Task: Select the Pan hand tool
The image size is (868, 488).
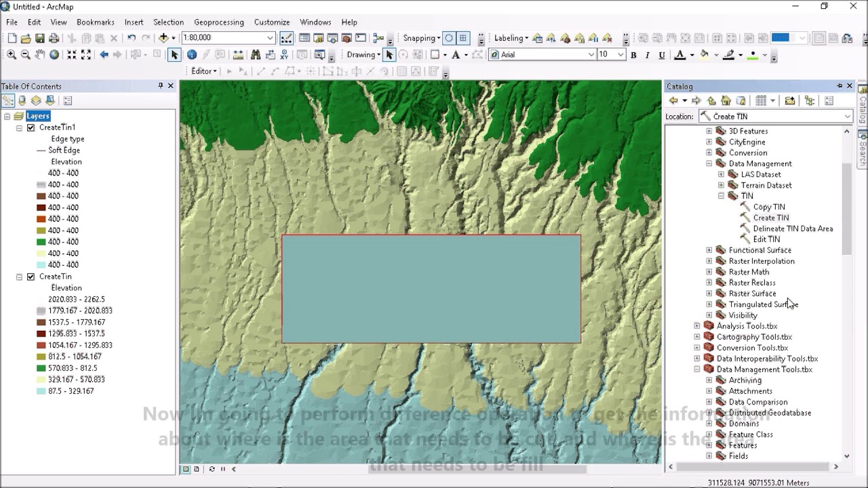Action: [x=40, y=55]
